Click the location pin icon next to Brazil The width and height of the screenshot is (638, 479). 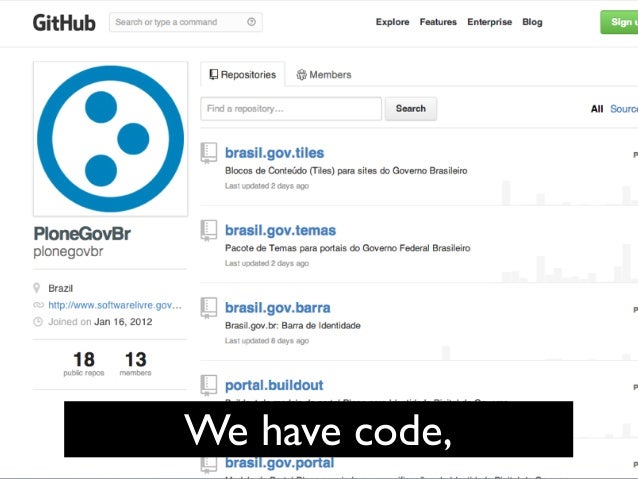coord(37,288)
